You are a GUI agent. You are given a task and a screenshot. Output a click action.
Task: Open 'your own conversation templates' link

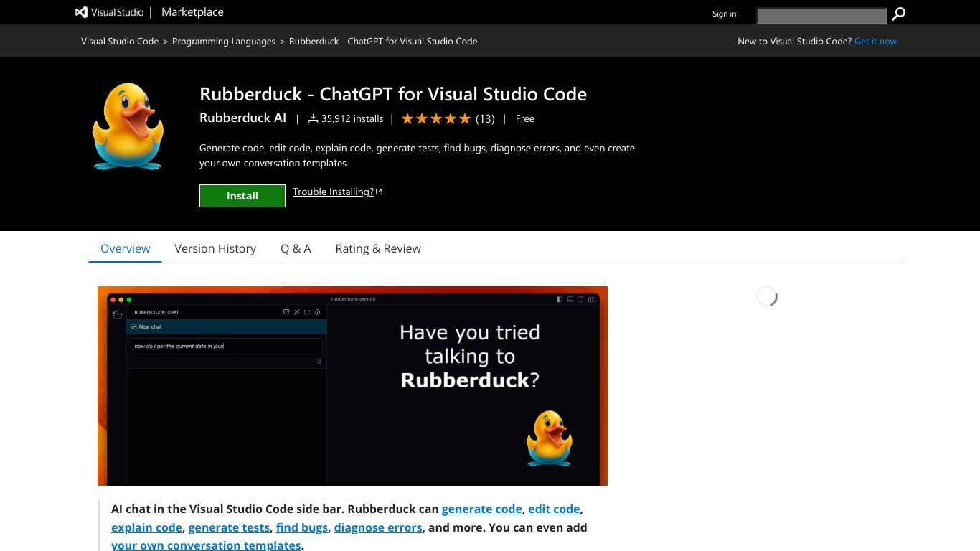[206, 545]
